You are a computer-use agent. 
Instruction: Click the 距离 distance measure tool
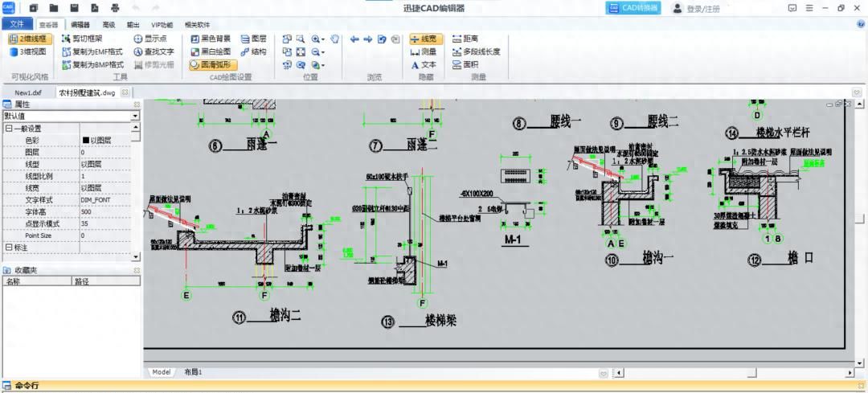pos(465,39)
